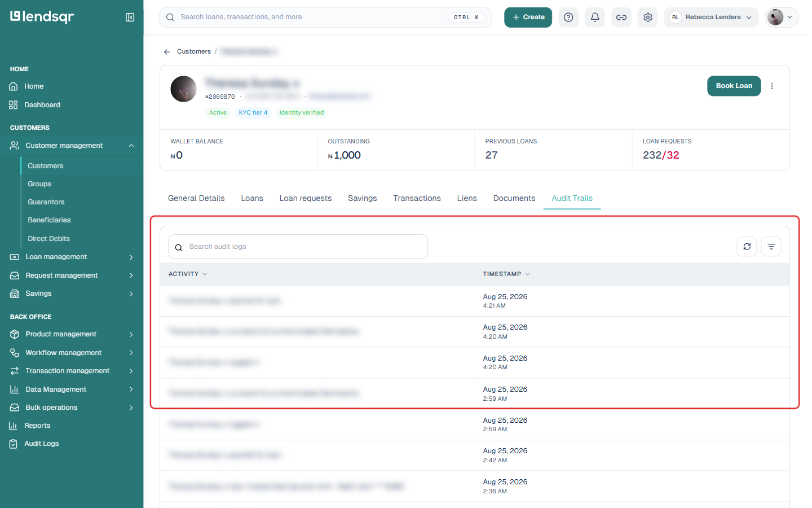Click the Home icon in sidebar
812x508 pixels.
pos(14,86)
